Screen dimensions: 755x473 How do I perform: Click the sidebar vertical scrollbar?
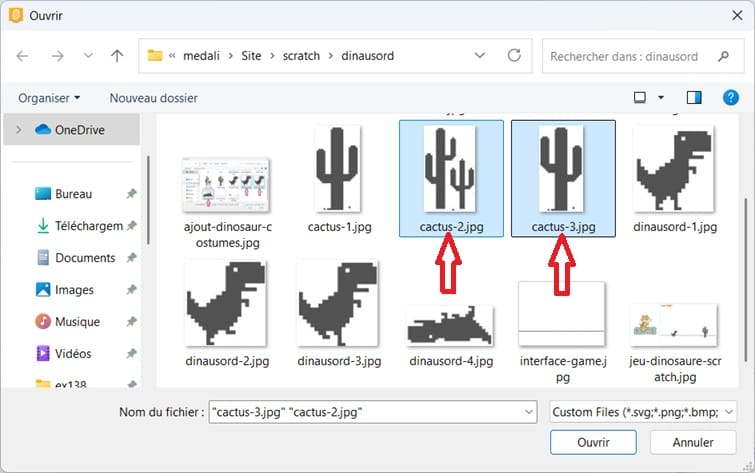[148, 200]
